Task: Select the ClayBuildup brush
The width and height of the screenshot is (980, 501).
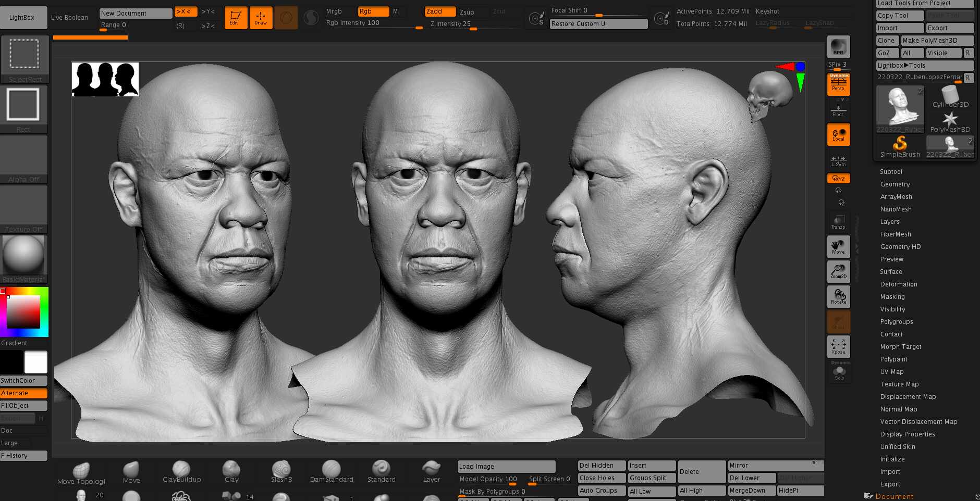Action: tap(181, 471)
